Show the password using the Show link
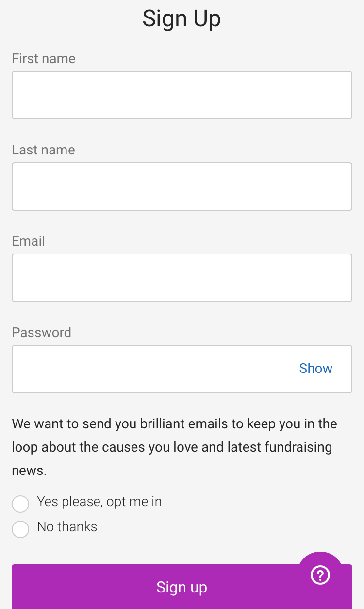Screen dimensions: 364x609 [x=315, y=369]
